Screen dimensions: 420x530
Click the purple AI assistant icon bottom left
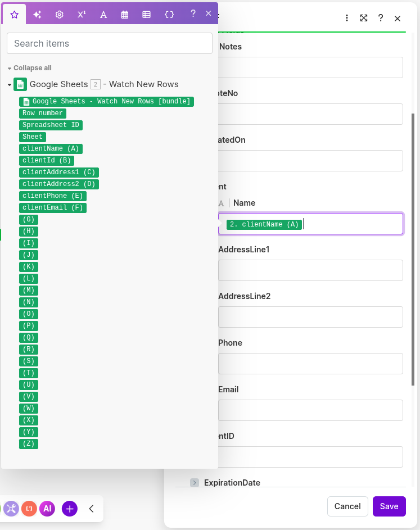[x=47, y=509]
